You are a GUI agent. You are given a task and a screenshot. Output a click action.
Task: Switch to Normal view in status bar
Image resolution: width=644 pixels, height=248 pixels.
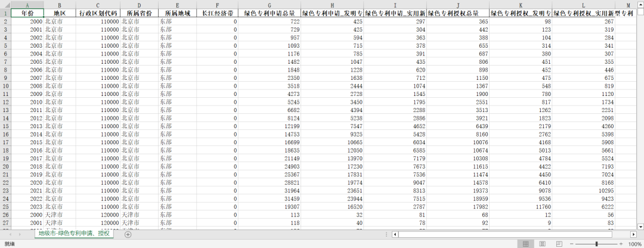(525, 244)
